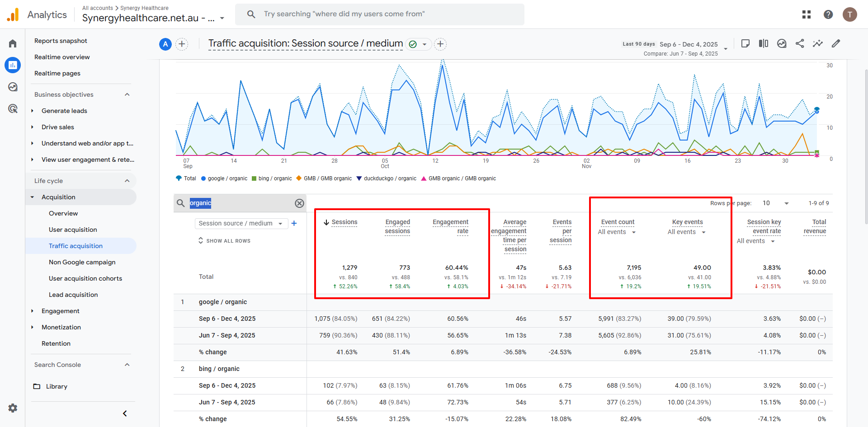Click the table search magnifier icon
Screen dimensions: 868x427
[x=180, y=203]
